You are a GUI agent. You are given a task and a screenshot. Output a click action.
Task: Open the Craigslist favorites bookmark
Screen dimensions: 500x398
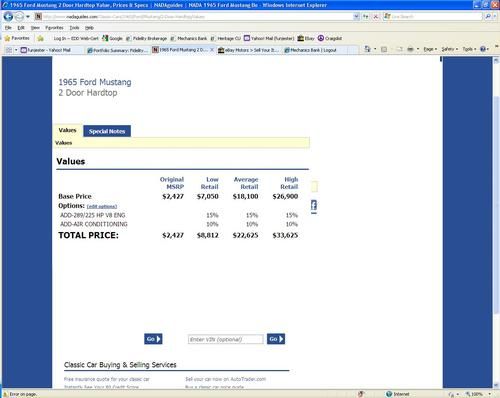pos(330,38)
